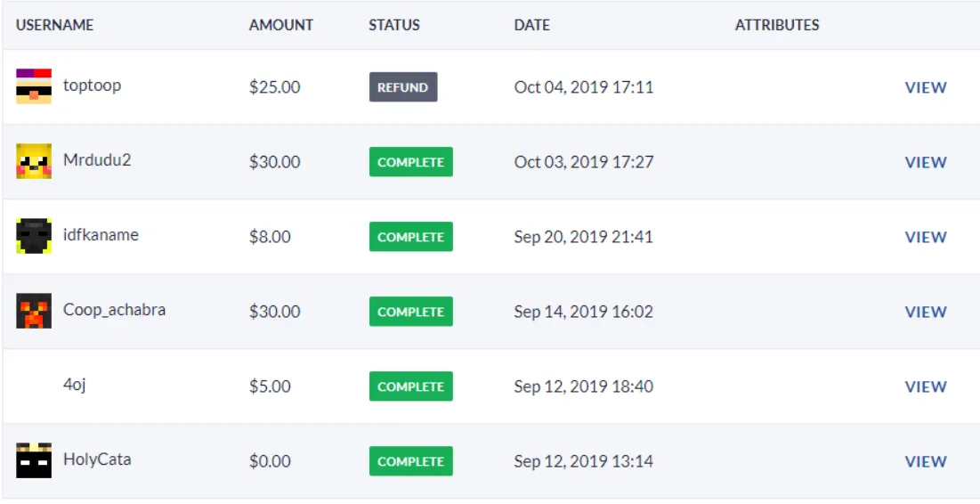Select the username toptoop

tap(92, 85)
